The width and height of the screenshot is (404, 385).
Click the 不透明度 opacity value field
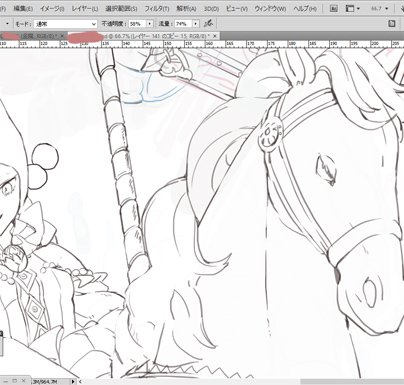[x=138, y=24]
